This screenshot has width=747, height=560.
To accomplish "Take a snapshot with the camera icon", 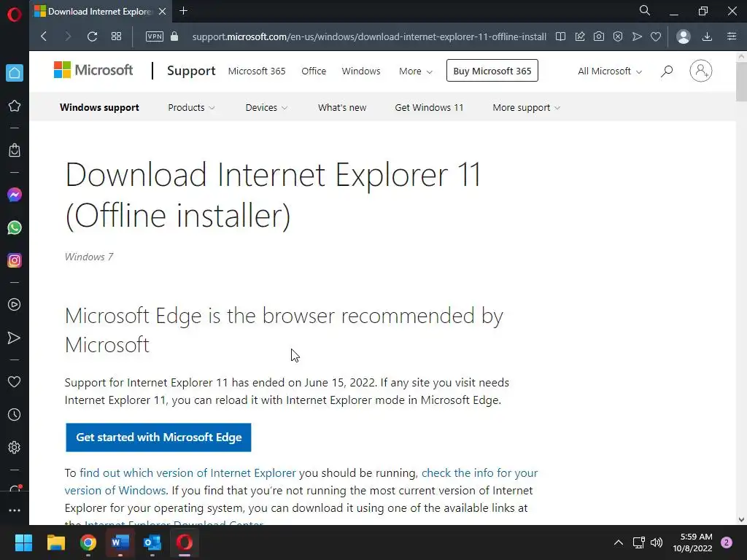I will 599,36.
